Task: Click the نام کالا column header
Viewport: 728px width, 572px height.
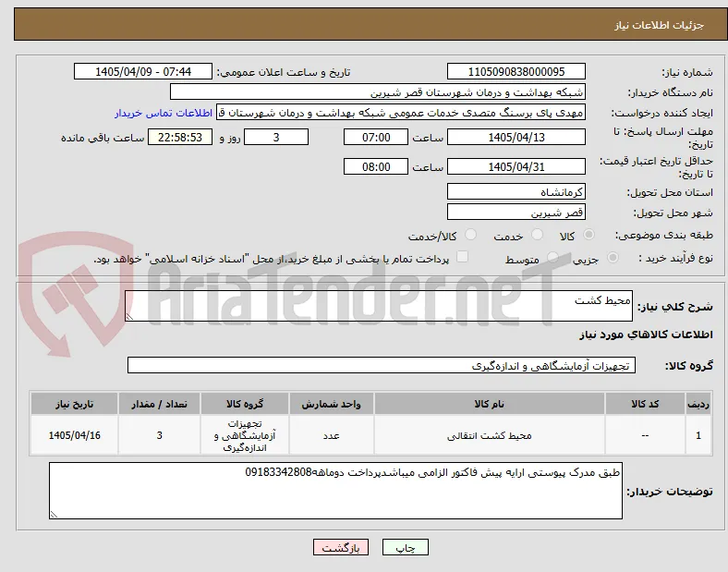Action: tap(490, 404)
